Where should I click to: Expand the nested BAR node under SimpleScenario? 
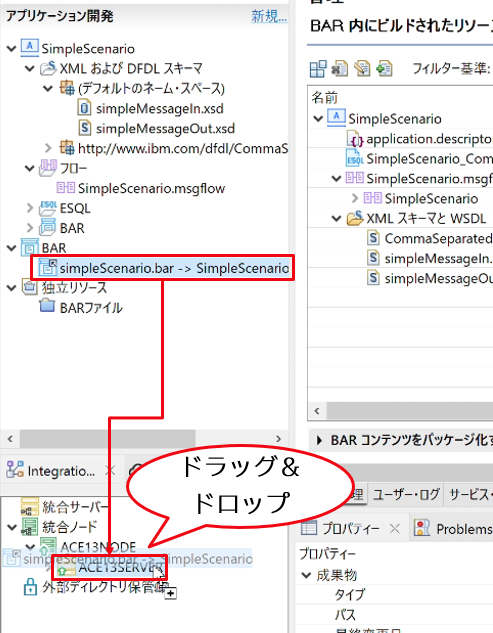30,228
